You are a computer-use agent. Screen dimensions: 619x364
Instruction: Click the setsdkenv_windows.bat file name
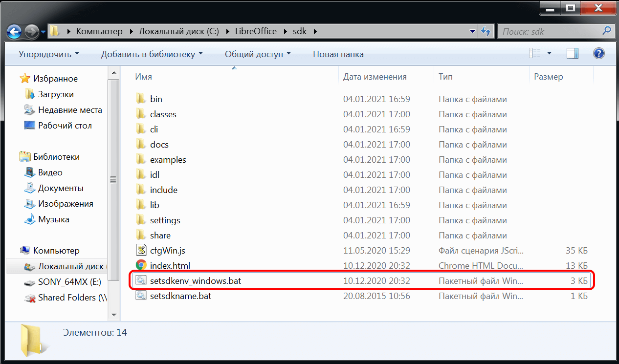[x=196, y=281]
